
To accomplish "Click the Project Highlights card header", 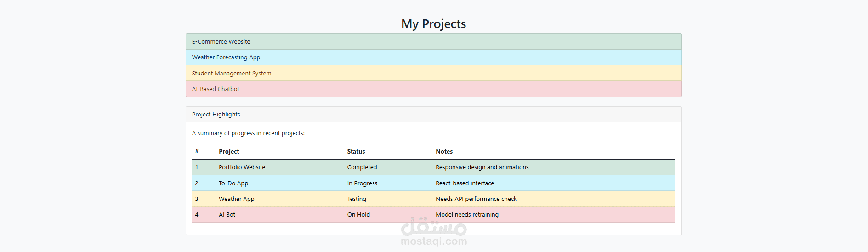I will pyautogui.click(x=433, y=115).
